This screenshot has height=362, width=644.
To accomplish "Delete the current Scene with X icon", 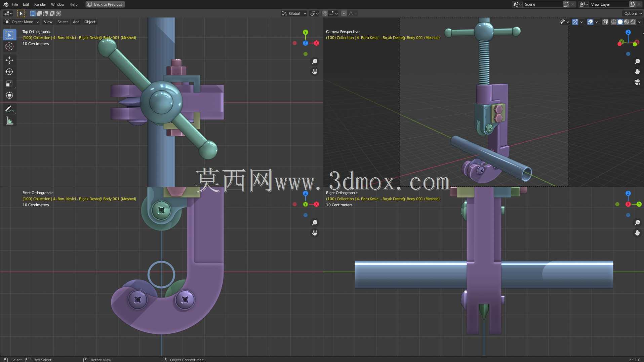I will tap(573, 4).
